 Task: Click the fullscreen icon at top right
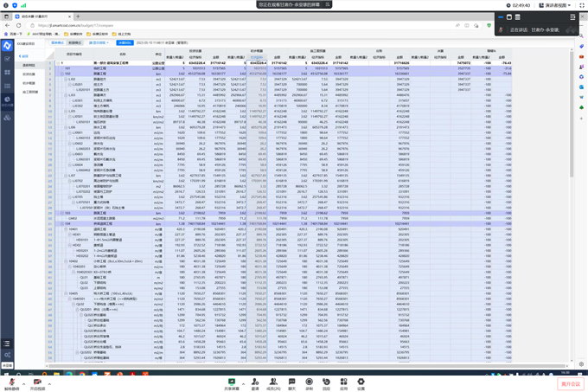[581, 5]
